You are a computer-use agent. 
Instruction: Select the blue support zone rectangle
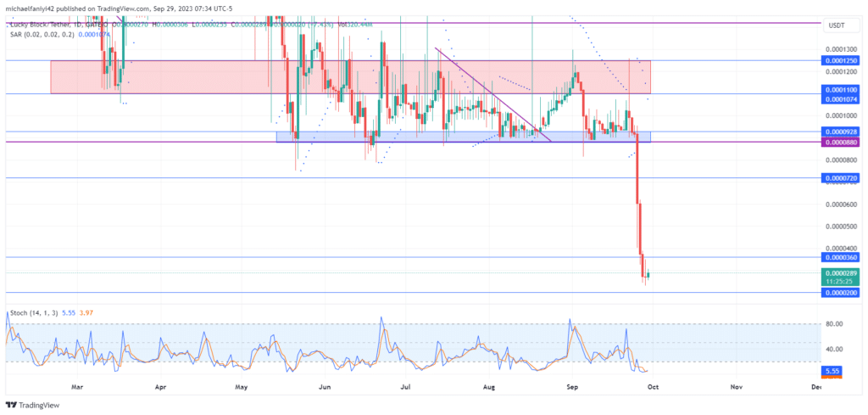coord(464,137)
